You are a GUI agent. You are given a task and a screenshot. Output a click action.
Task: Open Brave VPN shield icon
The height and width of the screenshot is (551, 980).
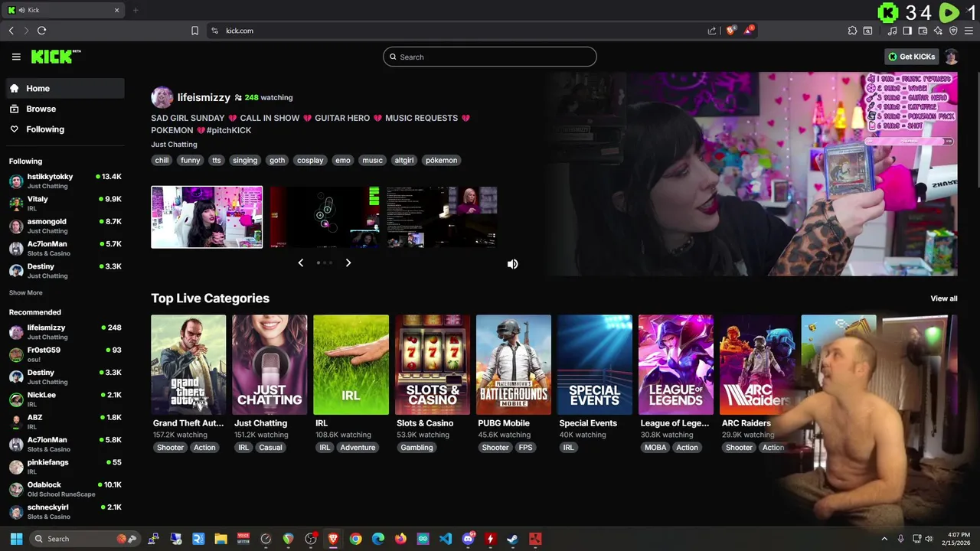[953, 31]
